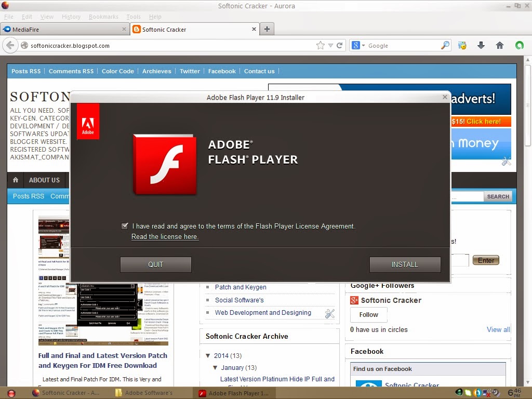
Task: Open the File menu
Action: click(8, 17)
